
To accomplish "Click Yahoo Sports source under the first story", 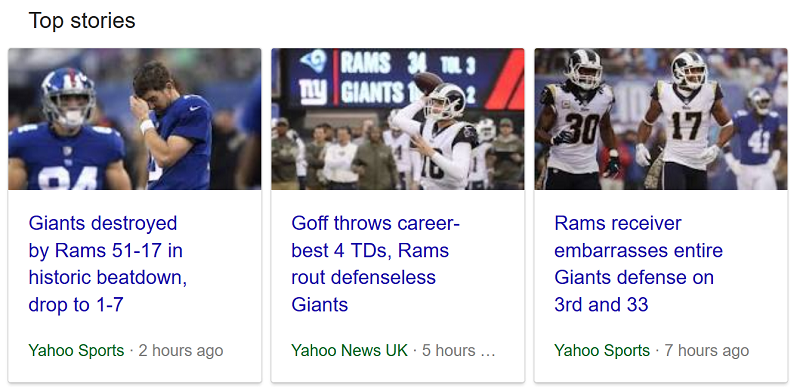I will point(76,351).
